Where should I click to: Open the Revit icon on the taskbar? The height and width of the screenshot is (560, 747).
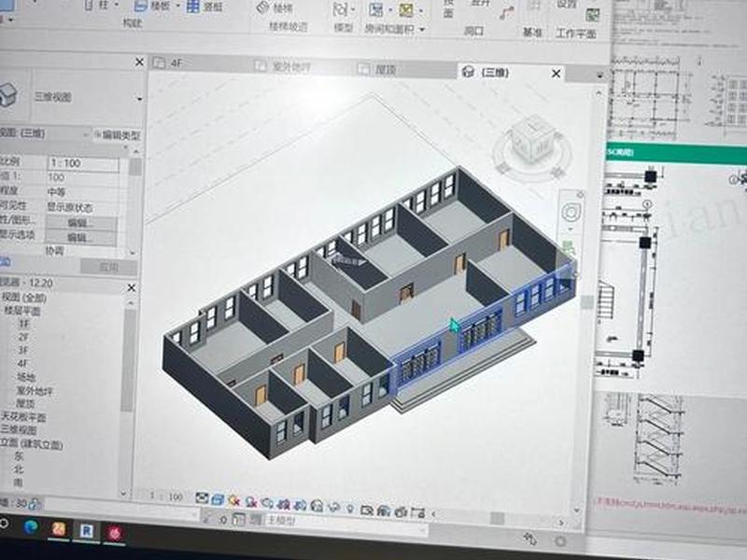[86, 531]
